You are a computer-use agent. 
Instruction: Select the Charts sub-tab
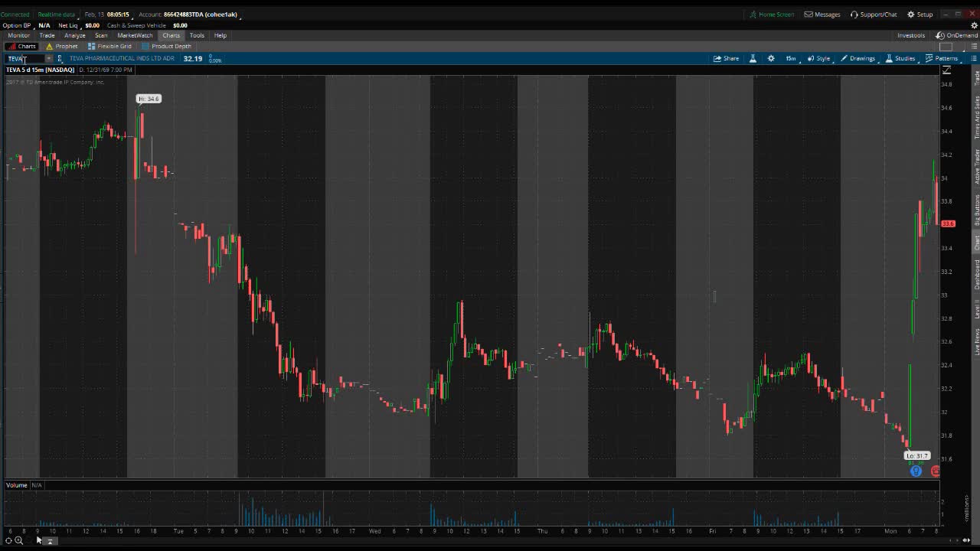point(21,46)
